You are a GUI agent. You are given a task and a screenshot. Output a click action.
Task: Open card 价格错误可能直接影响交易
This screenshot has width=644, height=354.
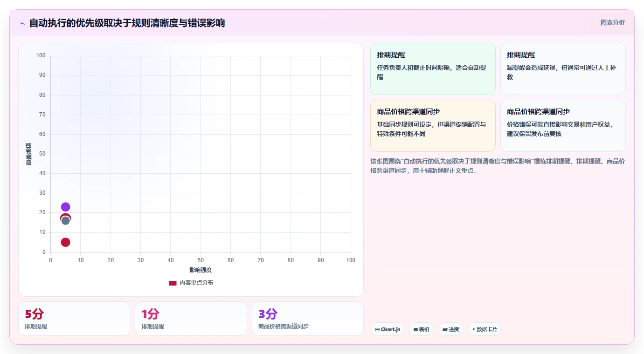563,126
